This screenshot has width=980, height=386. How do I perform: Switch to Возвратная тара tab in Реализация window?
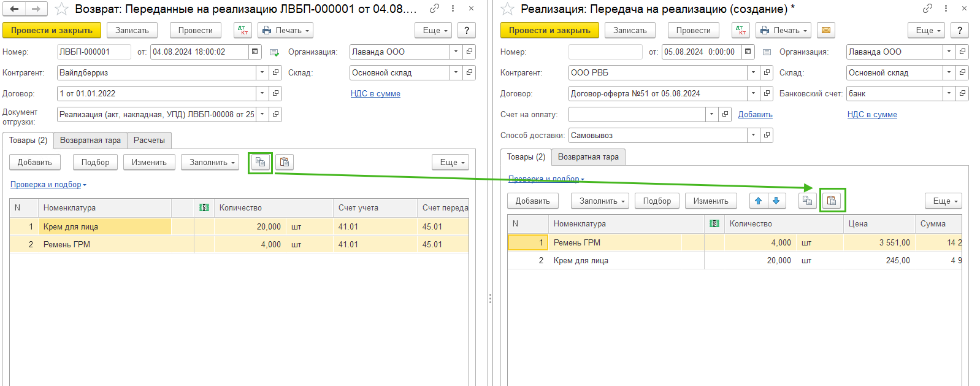tap(588, 157)
